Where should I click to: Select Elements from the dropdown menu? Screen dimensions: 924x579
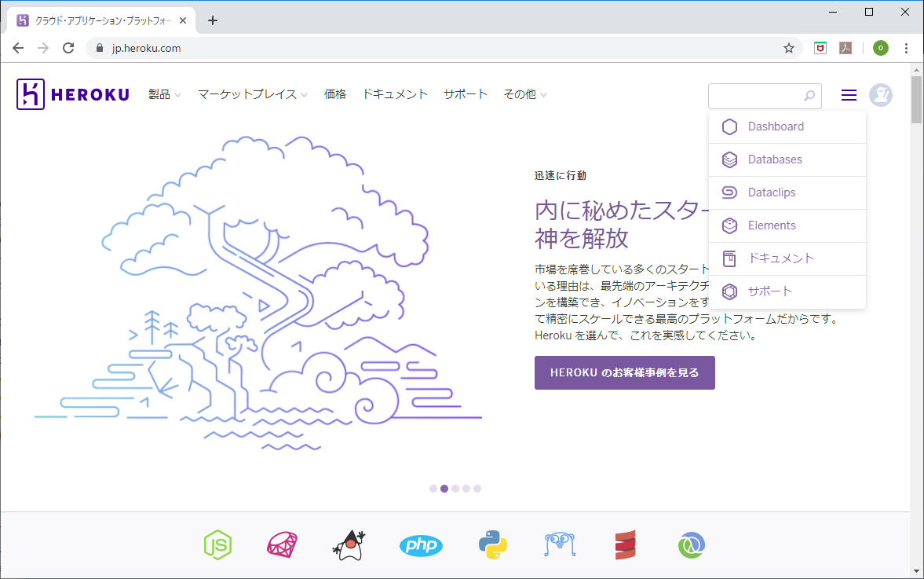pos(787,225)
